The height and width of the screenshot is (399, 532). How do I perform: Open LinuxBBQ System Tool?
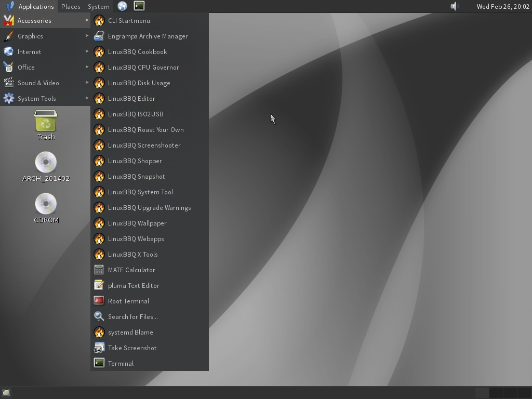click(150, 192)
